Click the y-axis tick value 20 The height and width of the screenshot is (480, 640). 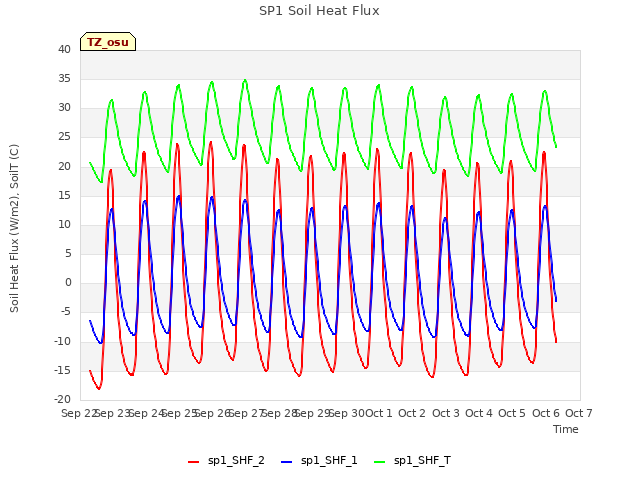[64, 166]
